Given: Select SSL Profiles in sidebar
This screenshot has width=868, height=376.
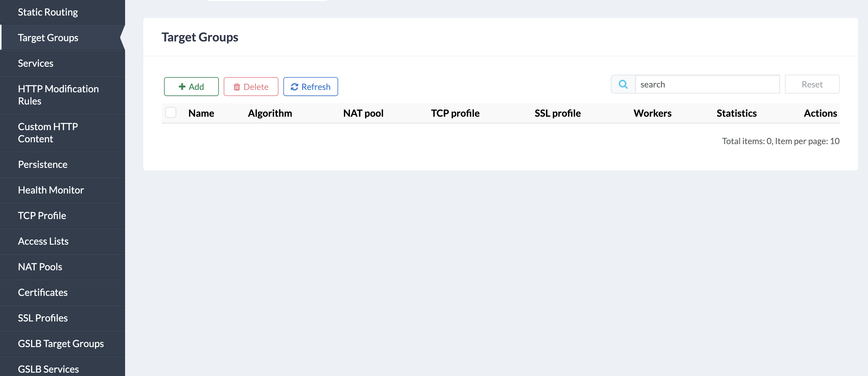Looking at the screenshot, I should tap(43, 318).
